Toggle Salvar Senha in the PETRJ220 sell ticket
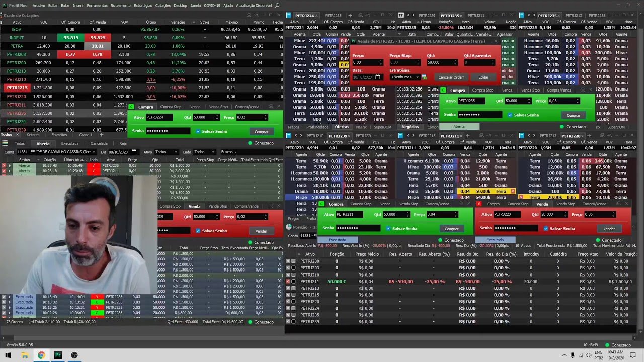Screen dimensions: 644x362 coord(546,228)
